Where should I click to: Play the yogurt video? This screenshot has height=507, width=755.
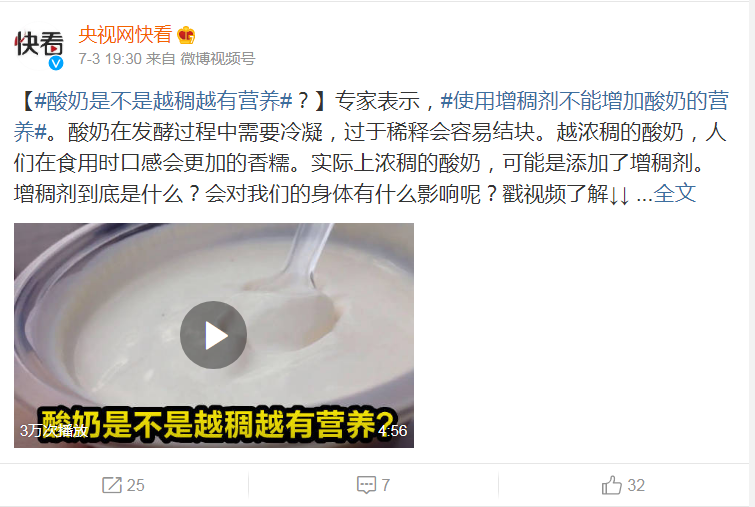213,335
